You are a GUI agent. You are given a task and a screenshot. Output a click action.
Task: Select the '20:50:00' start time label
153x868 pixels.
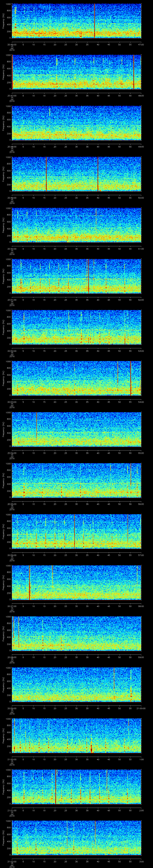pos(12,249)
